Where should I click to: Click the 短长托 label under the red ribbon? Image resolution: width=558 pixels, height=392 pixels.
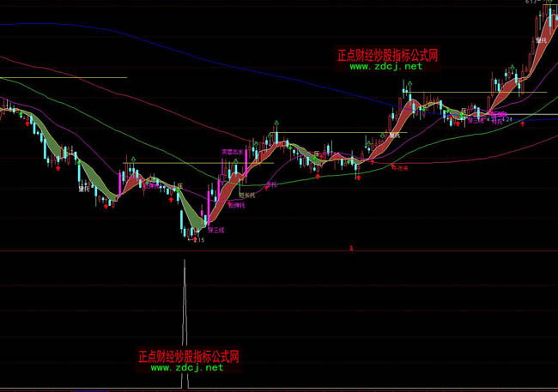(246, 195)
